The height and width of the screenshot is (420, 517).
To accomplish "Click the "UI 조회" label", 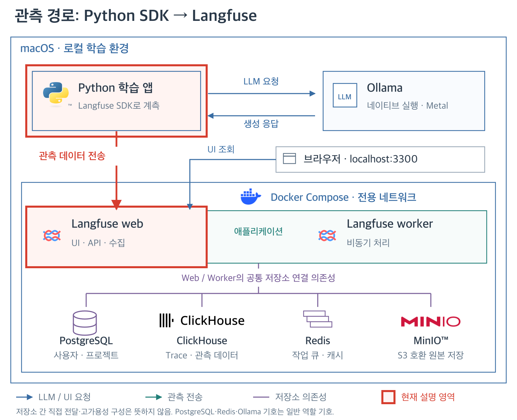I will click(221, 149).
